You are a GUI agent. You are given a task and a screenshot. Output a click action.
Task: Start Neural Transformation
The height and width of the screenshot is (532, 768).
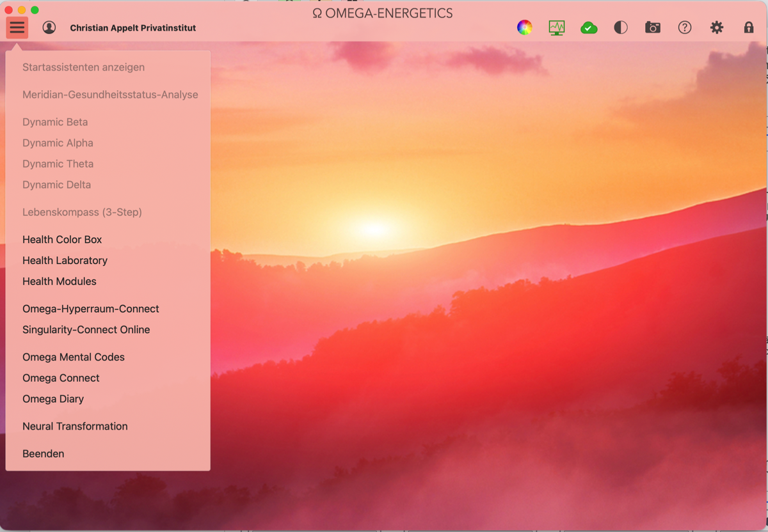[75, 426]
